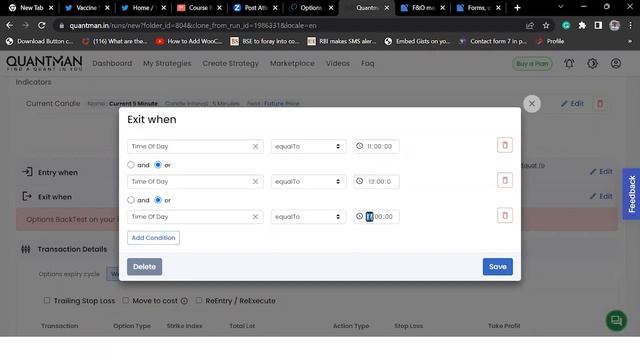Open Create Strategy menu
Screen dimensions: 640x360
pos(230,63)
